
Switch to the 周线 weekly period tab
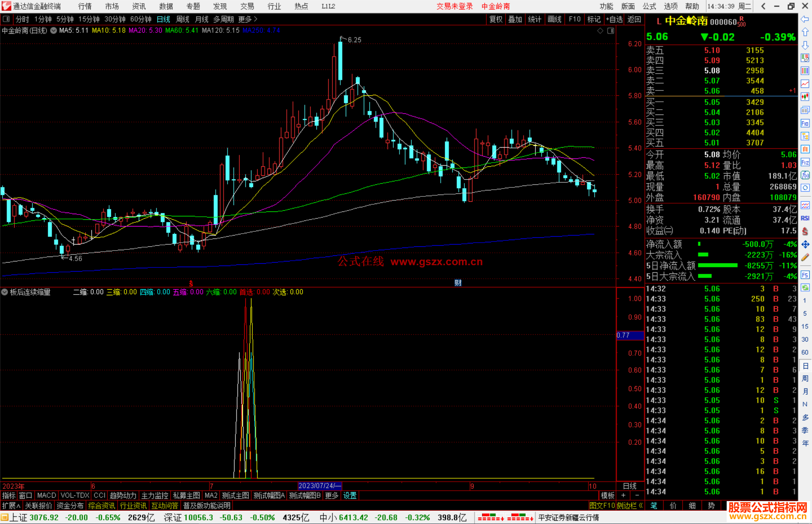pos(183,19)
